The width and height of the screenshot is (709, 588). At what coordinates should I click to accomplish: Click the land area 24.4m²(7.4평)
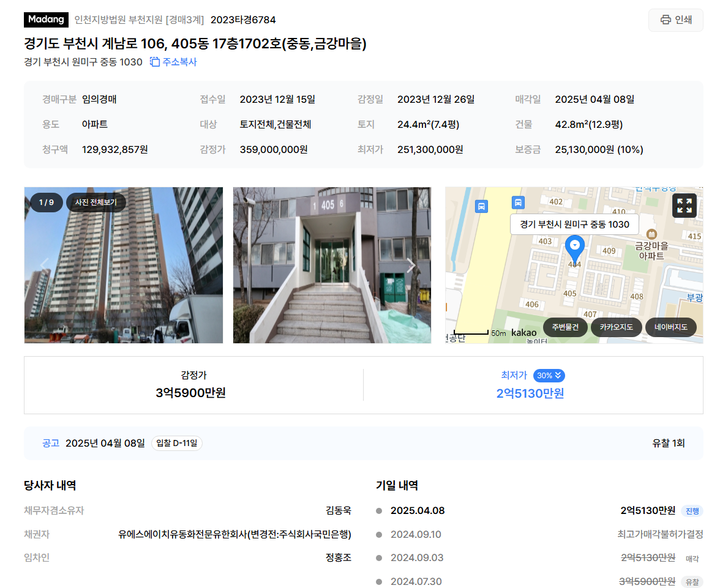[428, 124]
